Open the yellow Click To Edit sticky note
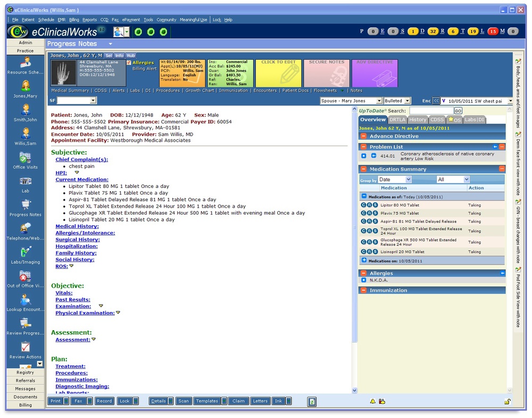Screen dimensions: 532x418 (x=278, y=73)
